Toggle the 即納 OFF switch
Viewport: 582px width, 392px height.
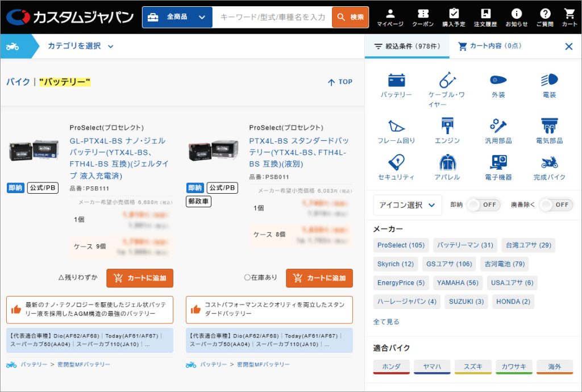pos(484,205)
